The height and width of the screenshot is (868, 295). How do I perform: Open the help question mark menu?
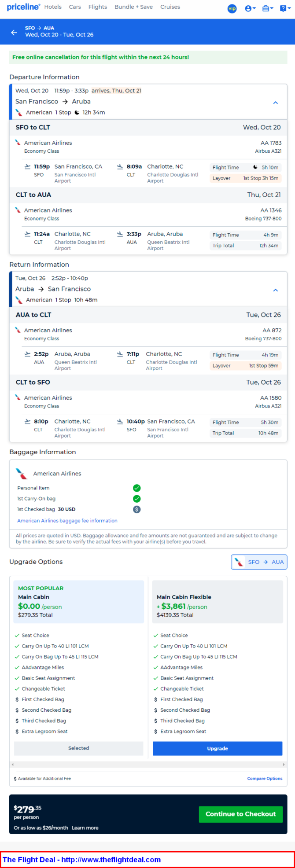(285, 8)
